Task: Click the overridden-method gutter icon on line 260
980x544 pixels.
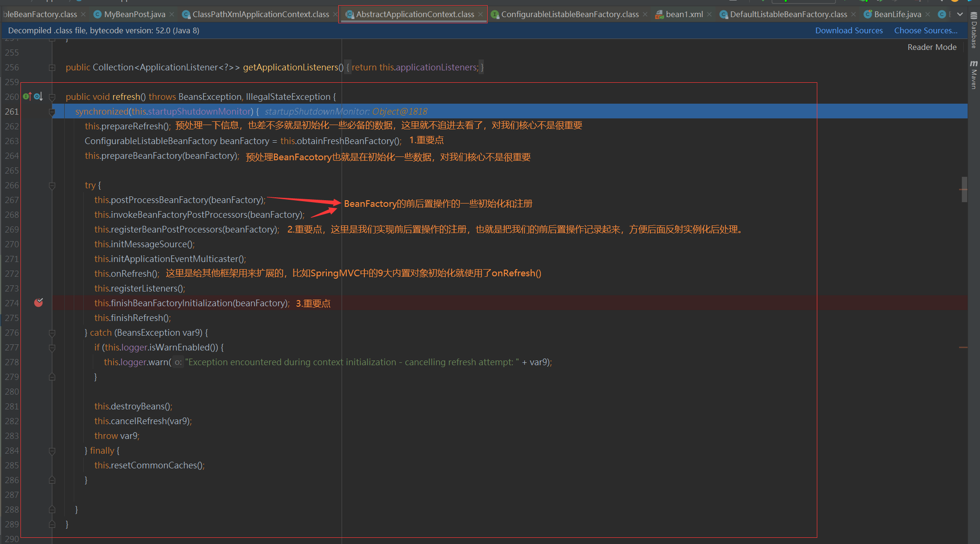Action: (38, 97)
